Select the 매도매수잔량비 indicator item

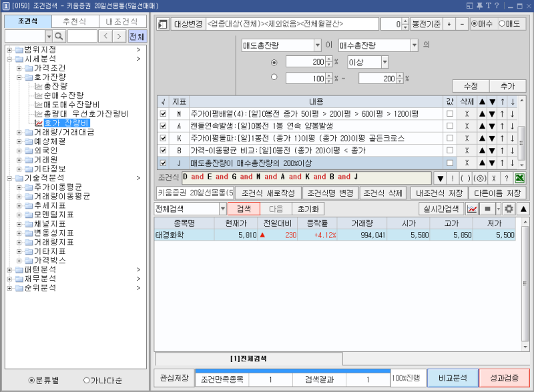[71, 105]
